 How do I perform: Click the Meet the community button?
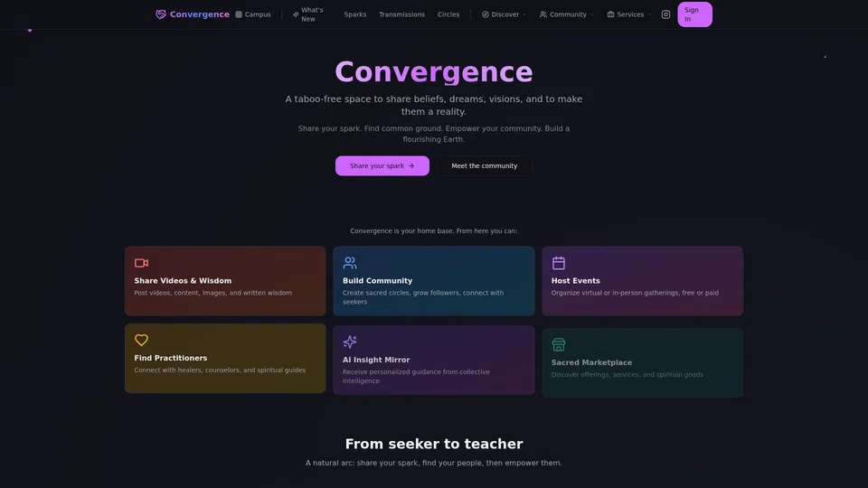coord(484,166)
